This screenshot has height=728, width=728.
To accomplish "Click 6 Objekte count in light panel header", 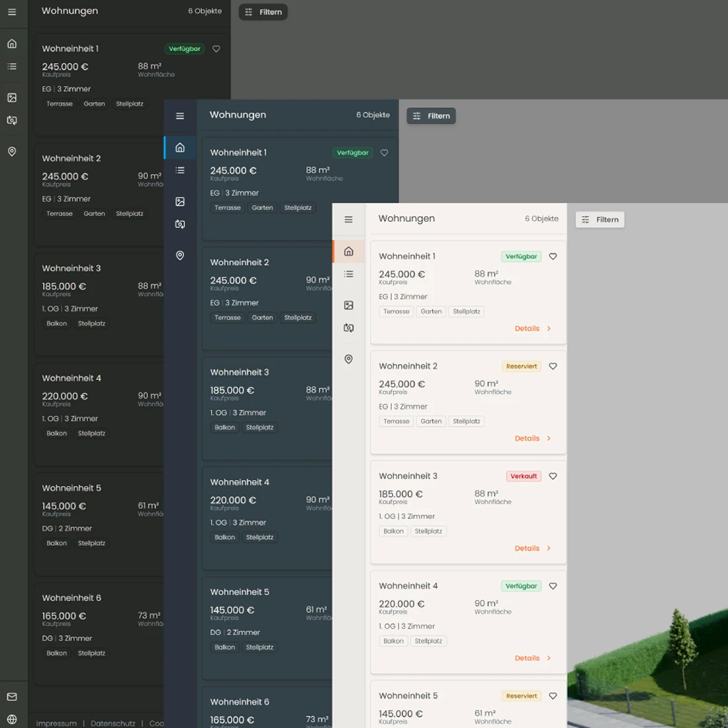I will [541, 218].
